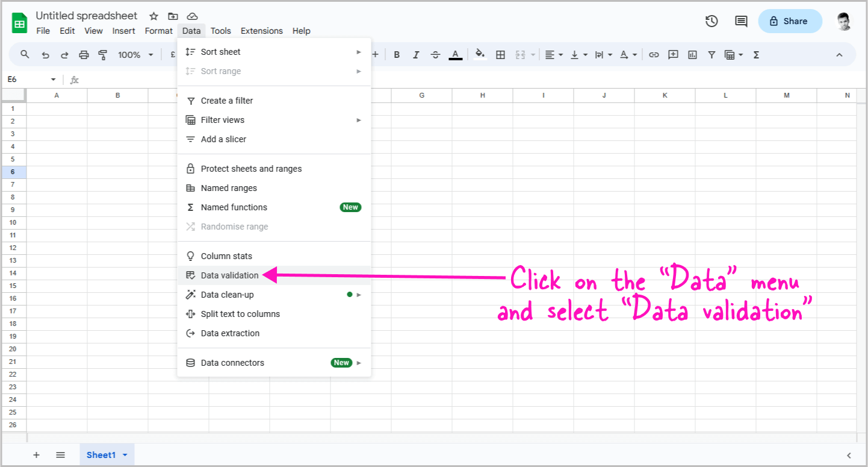Screen dimensions: 868x467
Task: Add a new sheet with the plus button
Action: point(36,455)
